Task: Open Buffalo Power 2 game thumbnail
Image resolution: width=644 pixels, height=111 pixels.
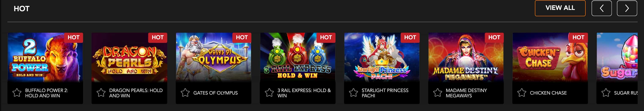Action: [45, 57]
